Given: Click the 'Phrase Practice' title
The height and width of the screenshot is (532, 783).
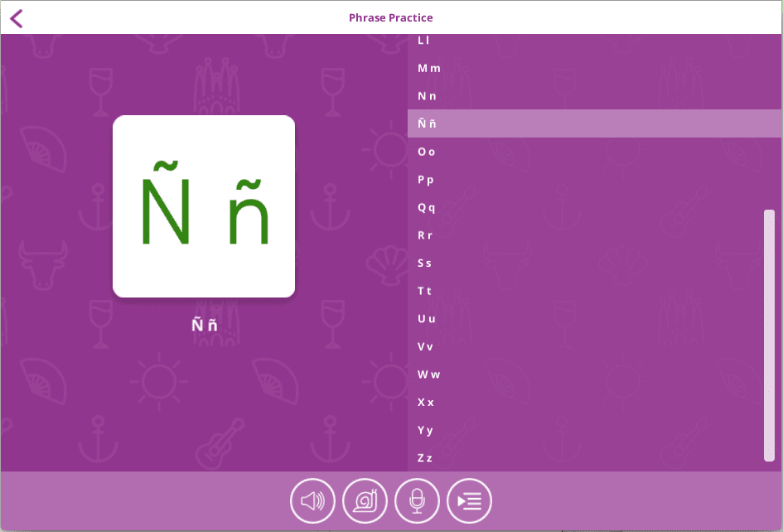Looking at the screenshot, I should (390, 18).
